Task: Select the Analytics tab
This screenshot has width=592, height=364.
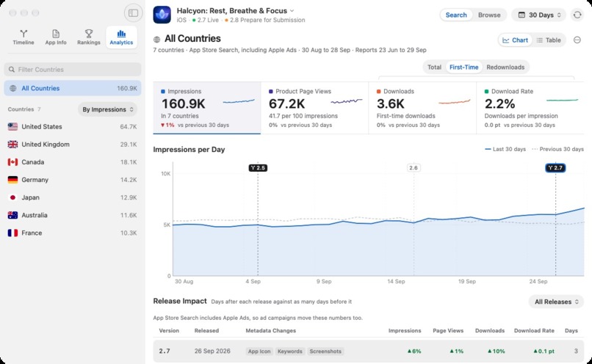Action: [121, 37]
